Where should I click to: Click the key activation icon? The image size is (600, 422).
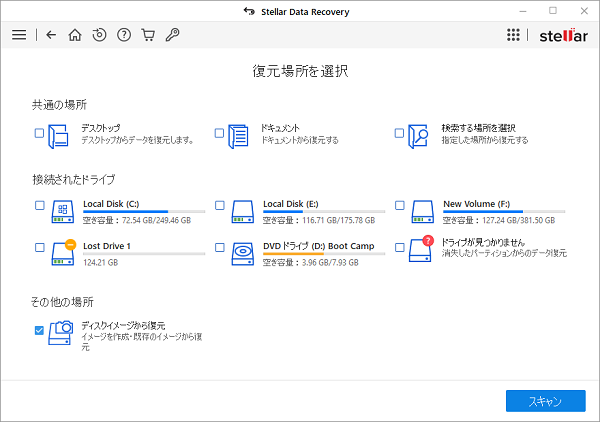172,35
